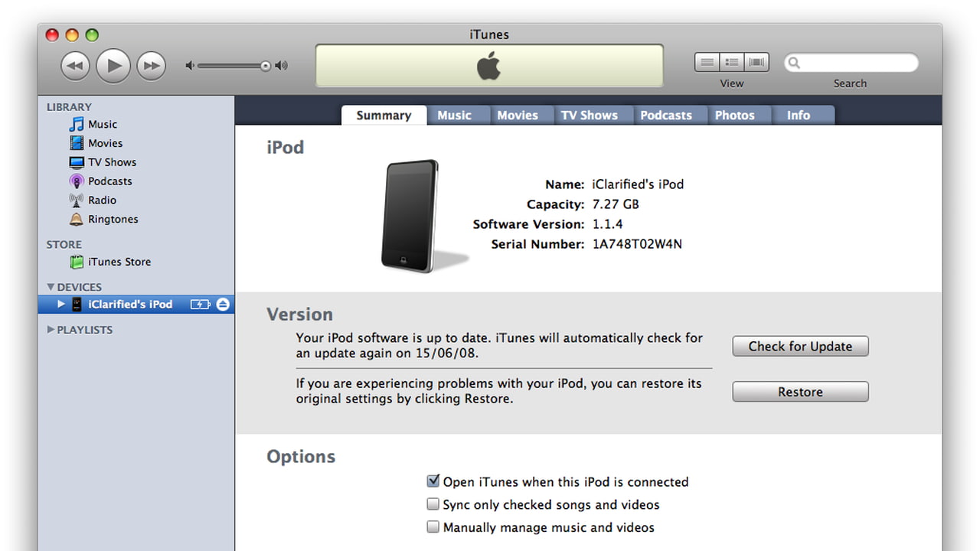Viewport: 980px width, 551px height.
Task: Click the rewind previous track button
Action: (75, 66)
